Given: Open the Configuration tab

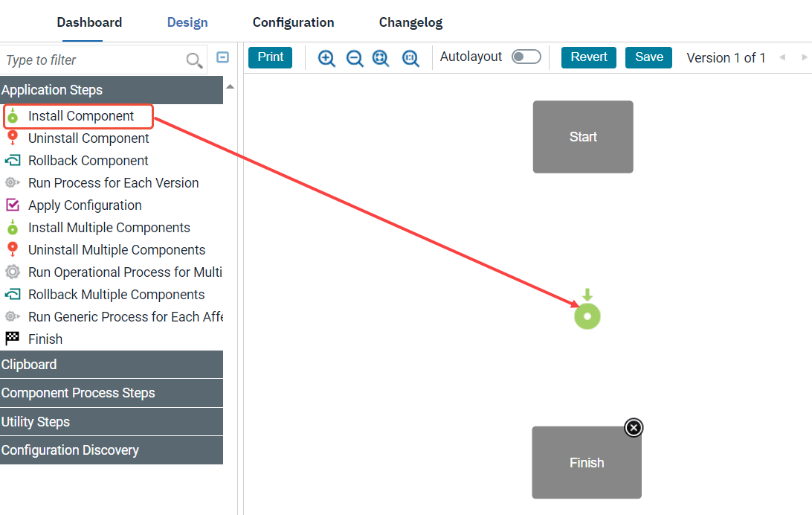Looking at the screenshot, I should pyautogui.click(x=293, y=22).
